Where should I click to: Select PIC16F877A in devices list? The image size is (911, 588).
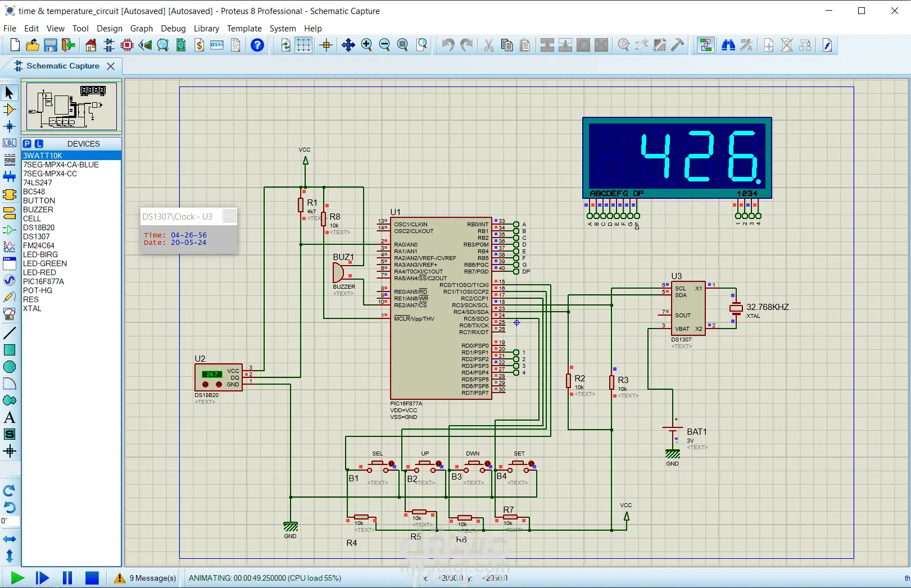(71, 281)
